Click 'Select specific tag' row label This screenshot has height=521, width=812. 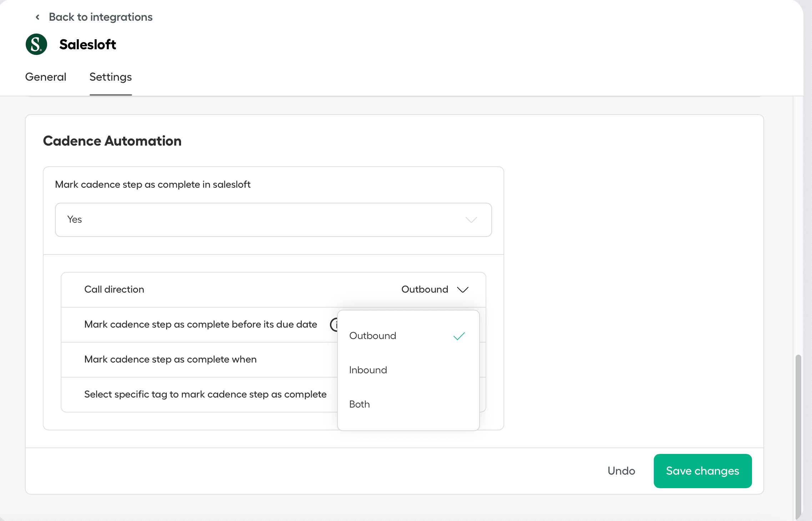pyautogui.click(x=205, y=394)
